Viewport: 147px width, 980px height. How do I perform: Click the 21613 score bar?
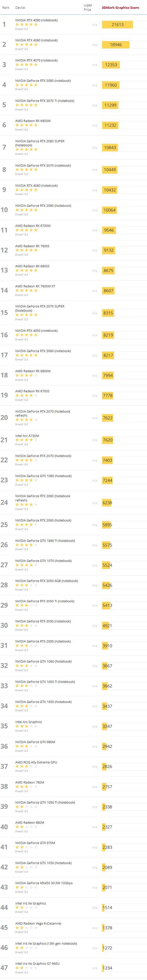click(117, 24)
